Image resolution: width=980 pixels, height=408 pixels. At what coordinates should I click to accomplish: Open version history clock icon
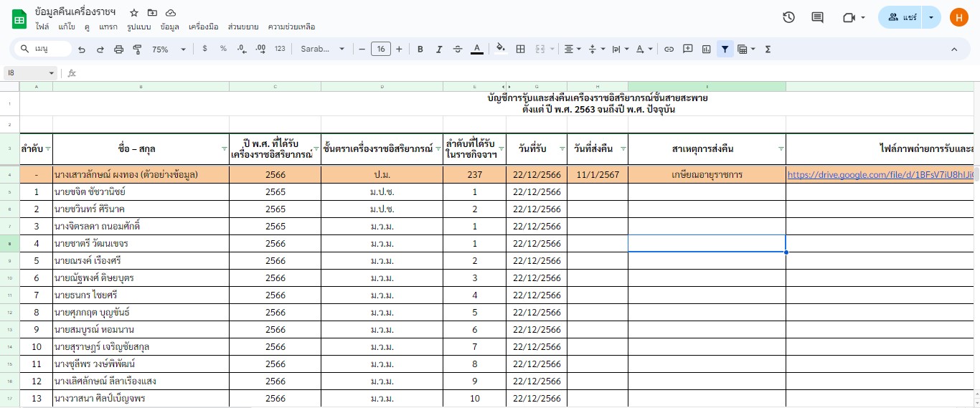click(788, 17)
